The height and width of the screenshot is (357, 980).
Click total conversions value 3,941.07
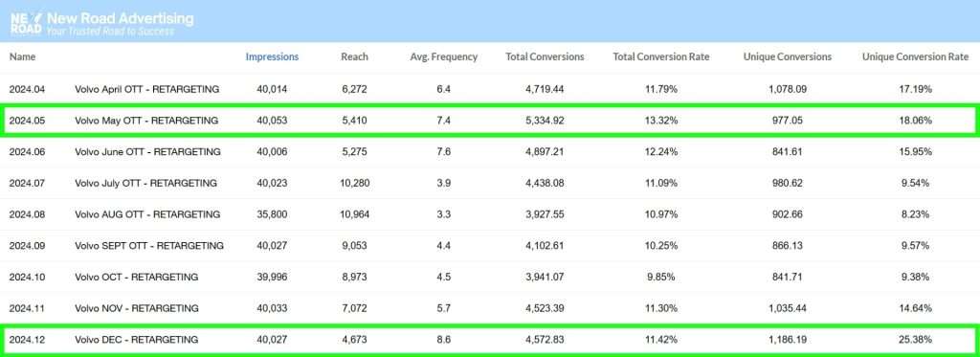(545, 277)
